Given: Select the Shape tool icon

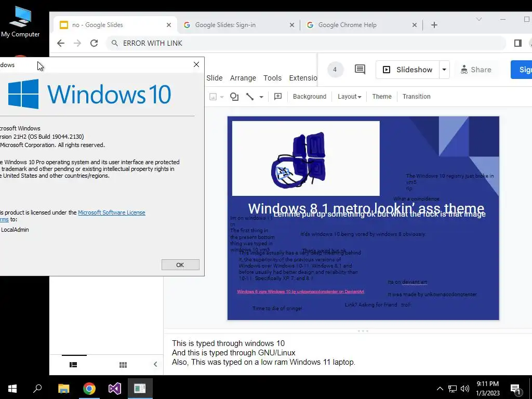Looking at the screenshot, I should click(234, 97).
